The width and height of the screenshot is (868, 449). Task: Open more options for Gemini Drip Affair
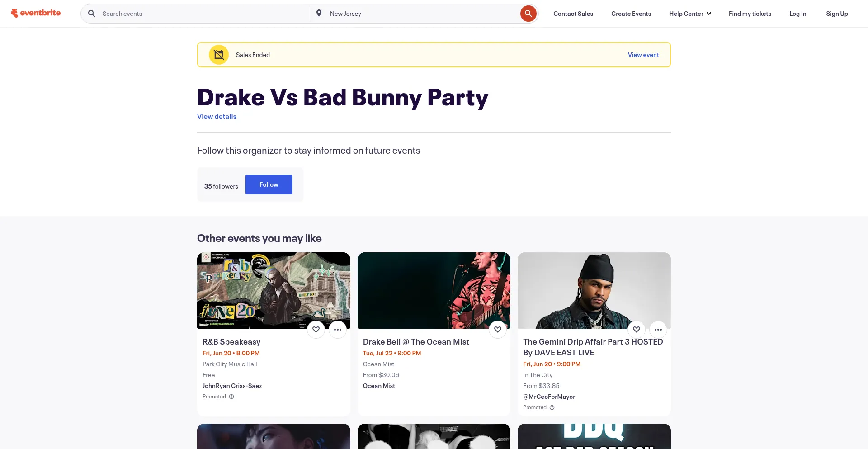(658, 330)
